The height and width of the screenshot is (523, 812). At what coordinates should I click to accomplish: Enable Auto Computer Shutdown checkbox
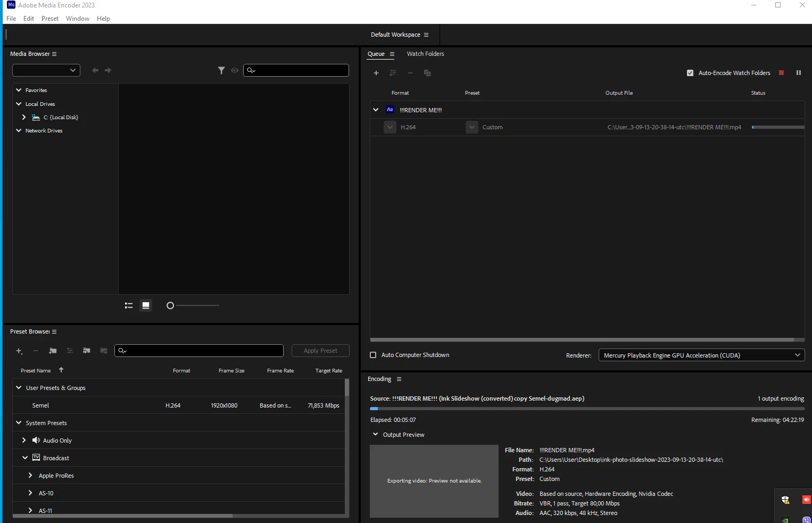coord(373,355)
